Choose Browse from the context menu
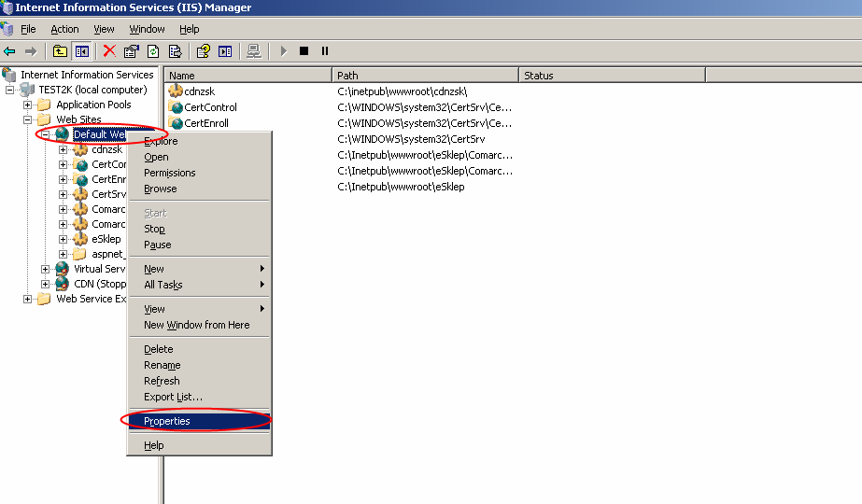Viewport: 862px width, 504px height. pyautogui.click(x=200, y=189)
